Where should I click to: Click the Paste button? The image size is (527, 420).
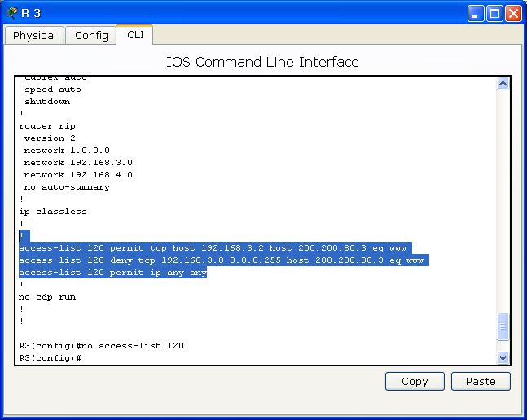coord(481,382)
